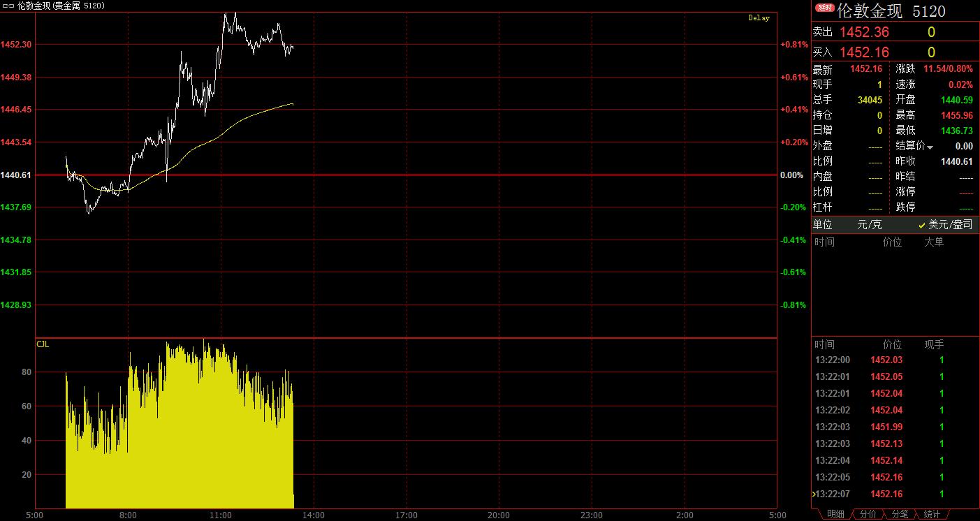Click the 最低 value 1436.73
This screenshot has width=980, height=521.
(957, 131)
